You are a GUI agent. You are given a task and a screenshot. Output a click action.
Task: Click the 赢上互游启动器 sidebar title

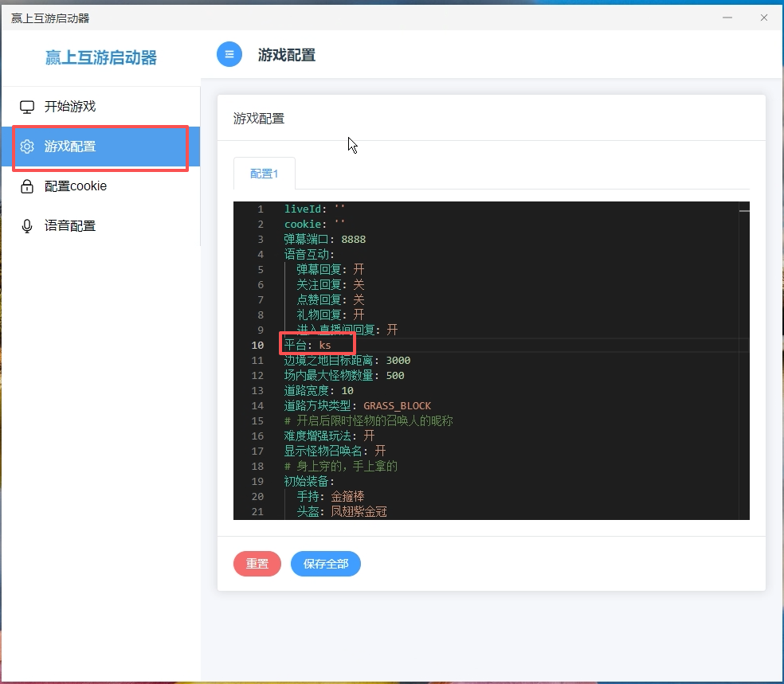point(100,57)
